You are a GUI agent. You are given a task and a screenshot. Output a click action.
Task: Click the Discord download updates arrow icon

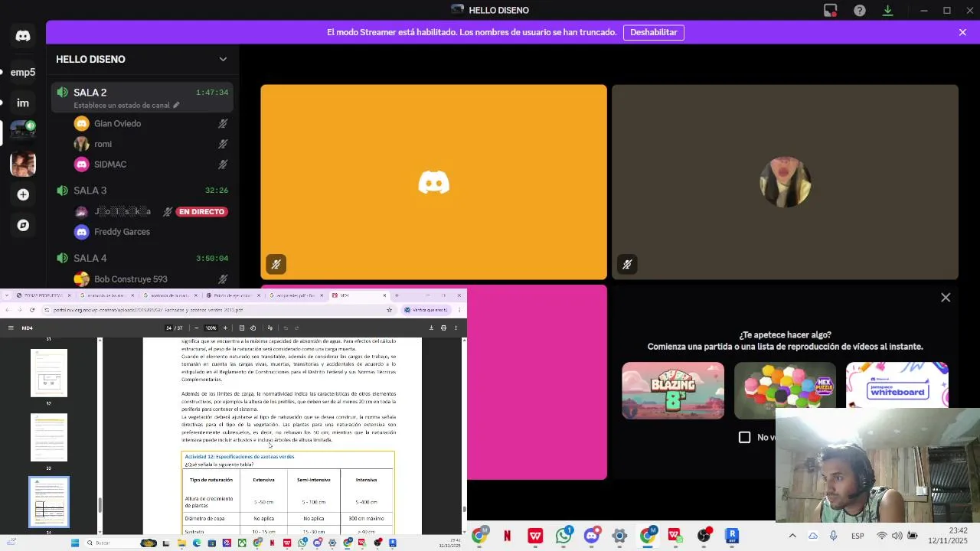(888, 10)
